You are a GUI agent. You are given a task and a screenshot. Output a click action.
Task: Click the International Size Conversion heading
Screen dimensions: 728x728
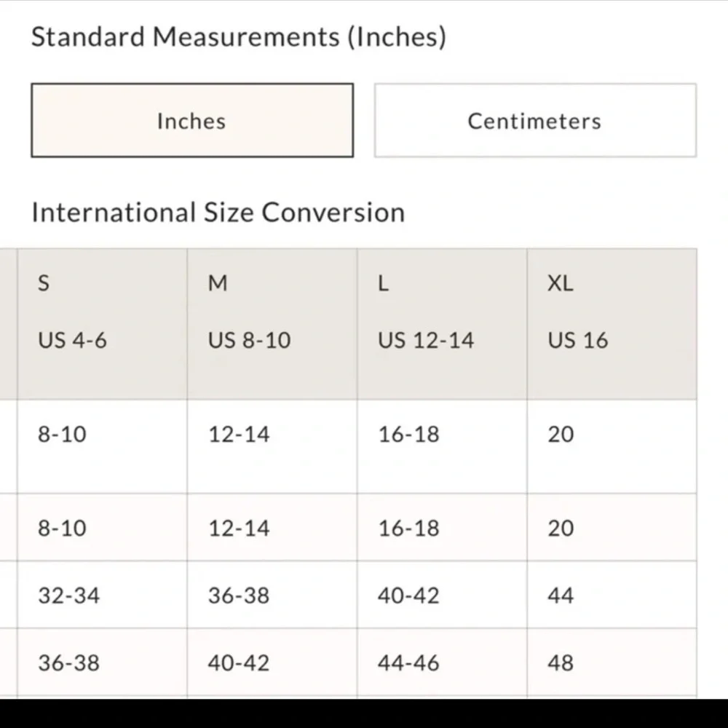pos(218,213)
